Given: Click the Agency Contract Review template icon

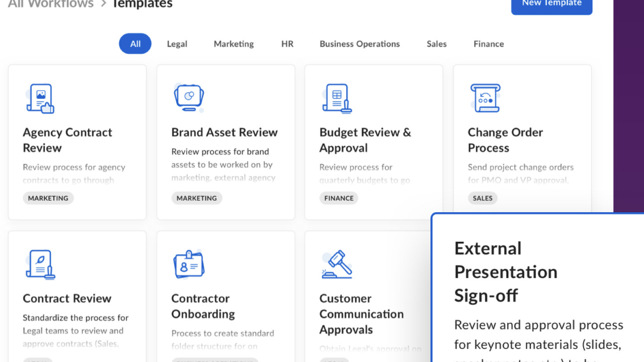Looking at the screenshot, I should (40, 99).
